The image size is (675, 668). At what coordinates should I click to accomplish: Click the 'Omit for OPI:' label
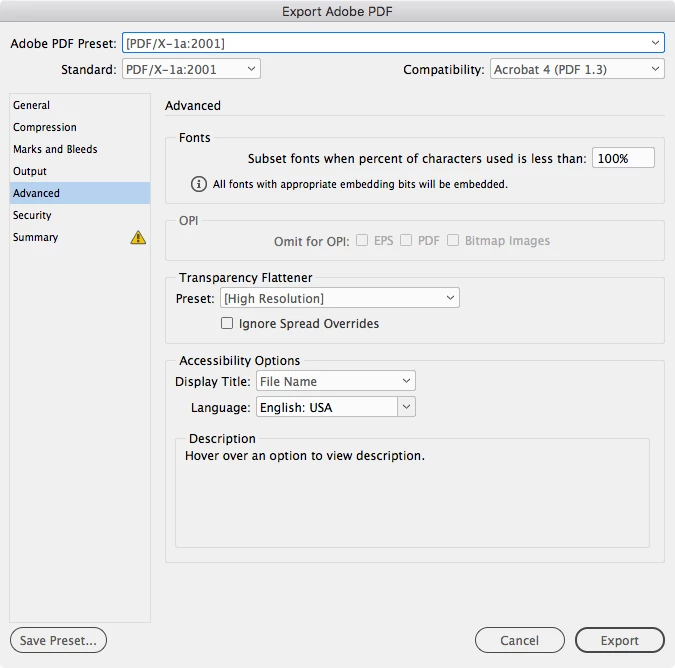click(312, 241)
